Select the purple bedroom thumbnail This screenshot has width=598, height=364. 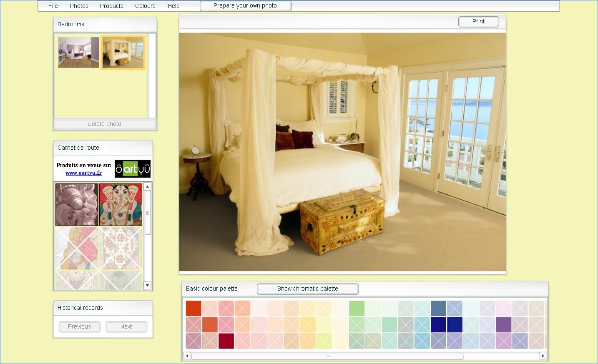(78, 53)
